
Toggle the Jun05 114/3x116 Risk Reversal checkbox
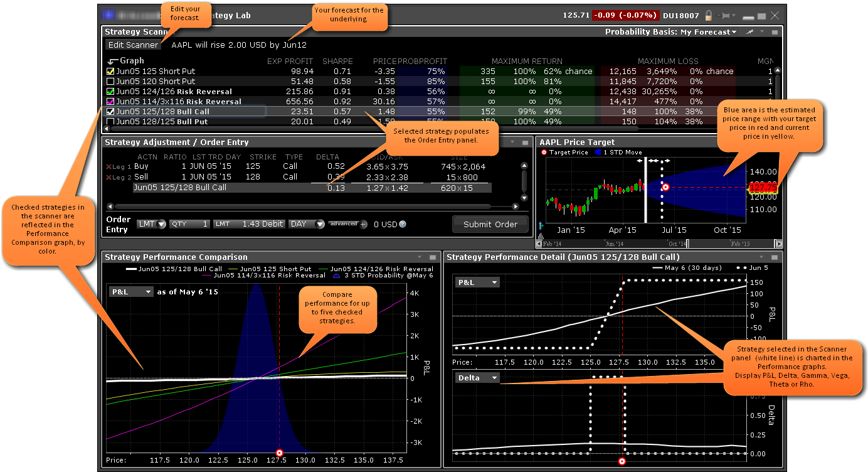[x=110, y=102]
